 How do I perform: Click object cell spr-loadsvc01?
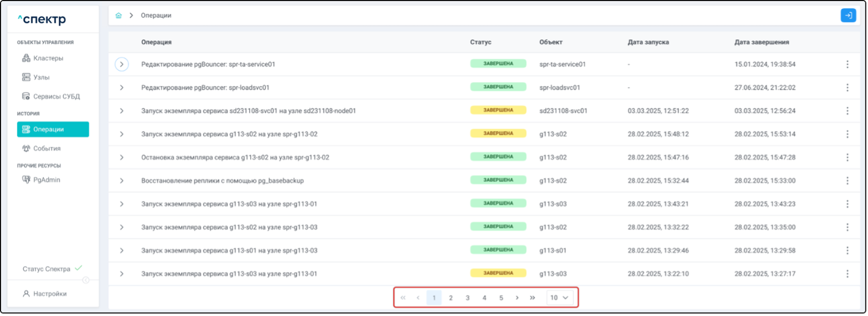click(560, 88)
